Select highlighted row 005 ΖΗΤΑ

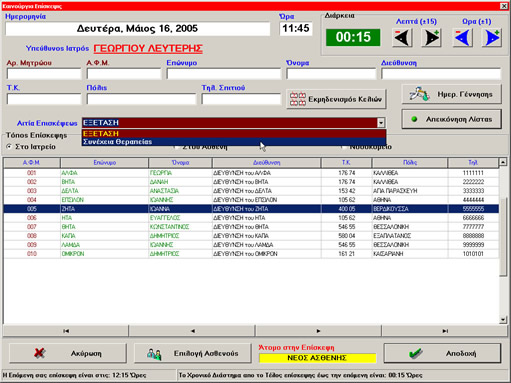point(251,209)
